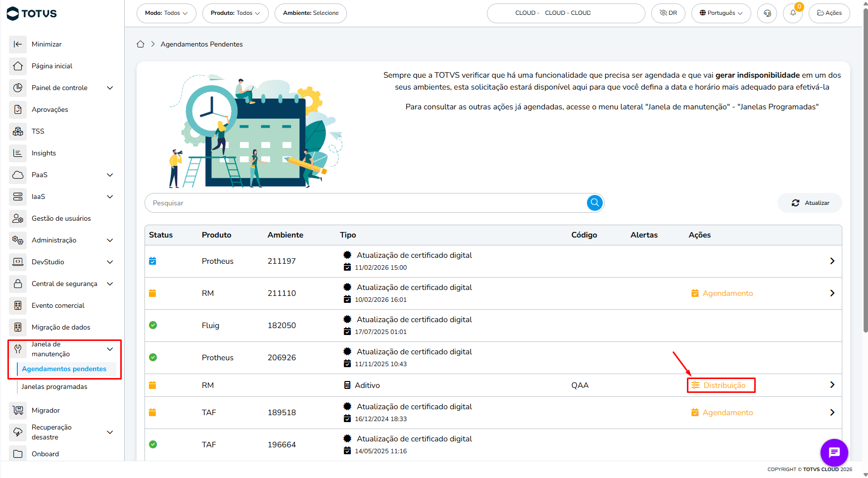Click the support headset icon
Viewport: 868px width, 478px height.
767,13
